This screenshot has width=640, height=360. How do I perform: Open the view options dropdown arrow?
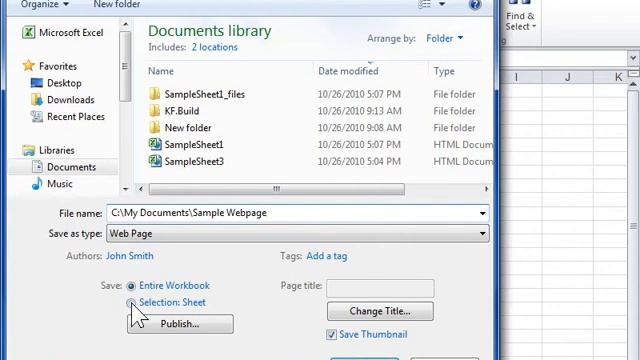pyautogui.click(x=442, y=4)
